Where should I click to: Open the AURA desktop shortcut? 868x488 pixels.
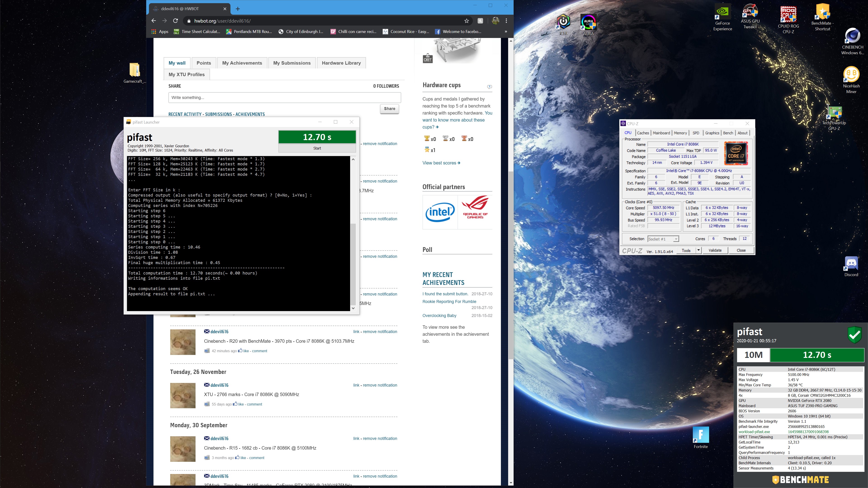tap(588, 25)
